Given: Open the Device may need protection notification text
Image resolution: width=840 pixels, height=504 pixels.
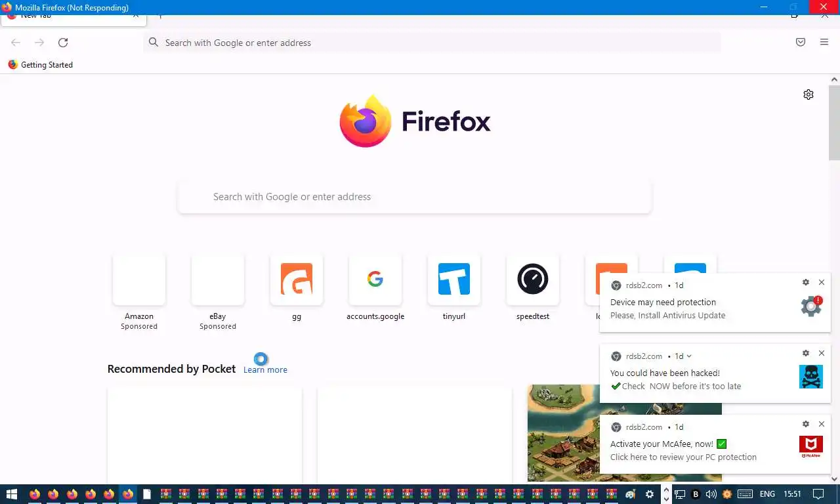Looking at the screenshot, I should click(663, 303).
